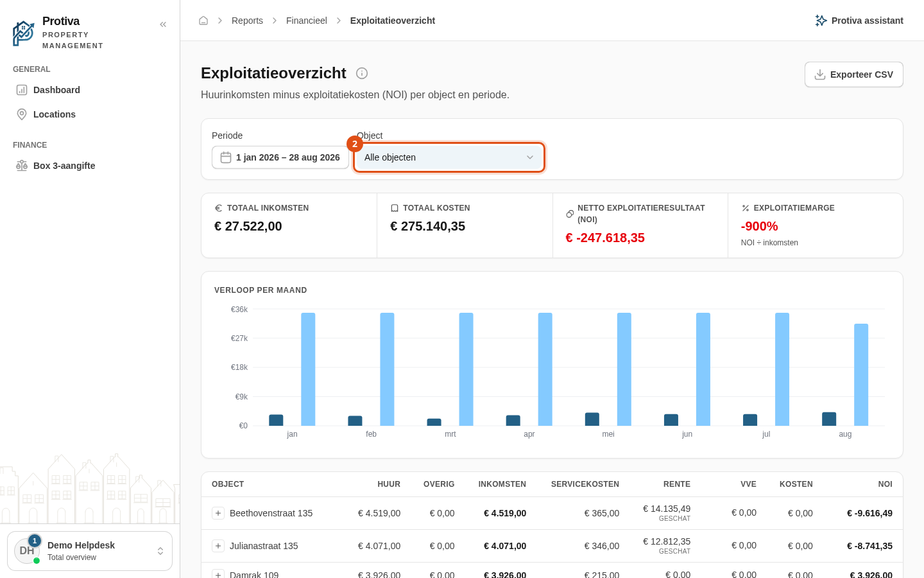Click the icon beside Totaal Kosten

pos(395,208)
